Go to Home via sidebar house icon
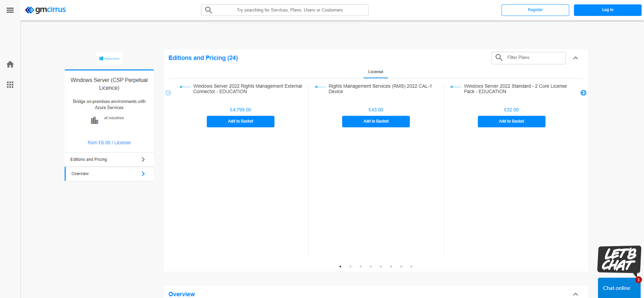 pos(10,64)
